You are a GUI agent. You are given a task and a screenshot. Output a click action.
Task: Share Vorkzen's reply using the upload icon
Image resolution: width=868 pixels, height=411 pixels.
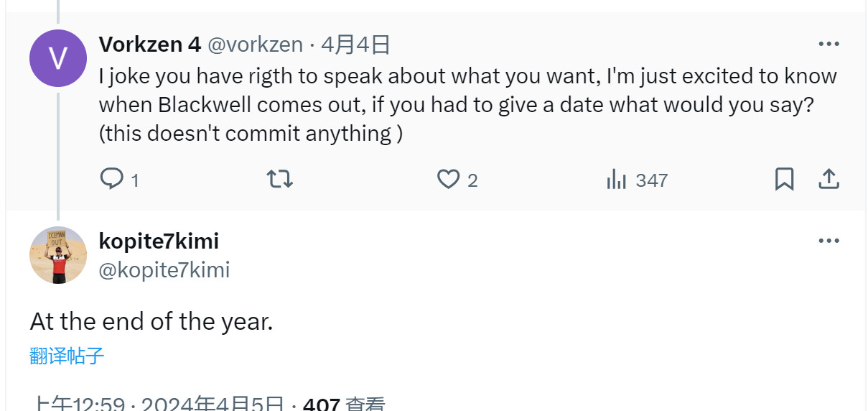[x=829, y=179]
